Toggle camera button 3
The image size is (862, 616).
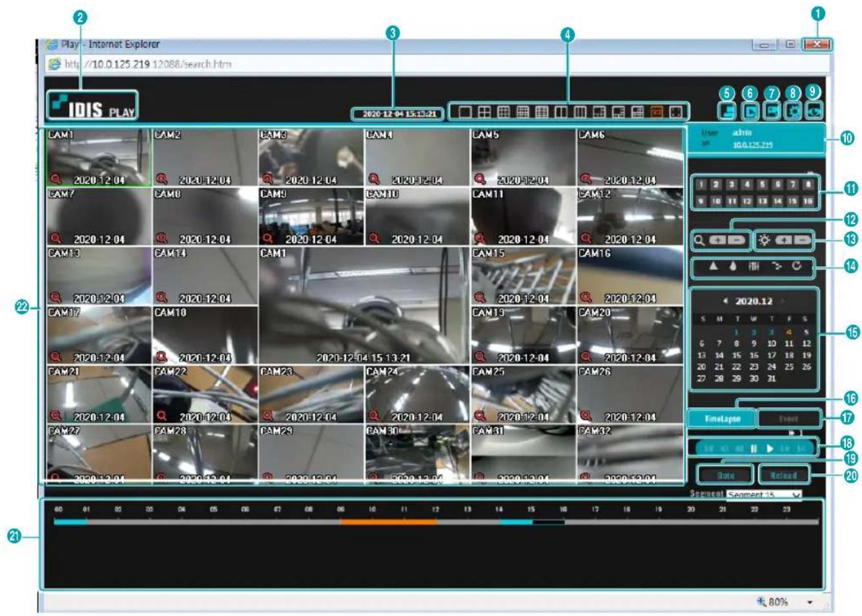click(731, 184)
